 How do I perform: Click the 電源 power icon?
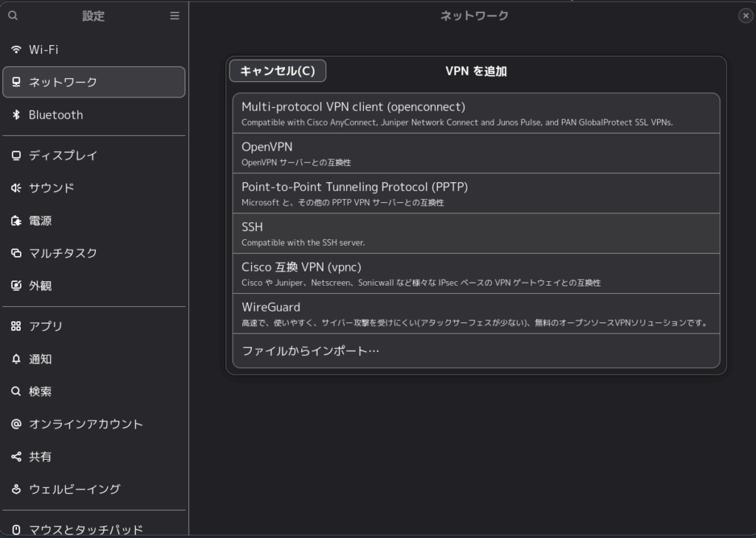coord(16,221)
